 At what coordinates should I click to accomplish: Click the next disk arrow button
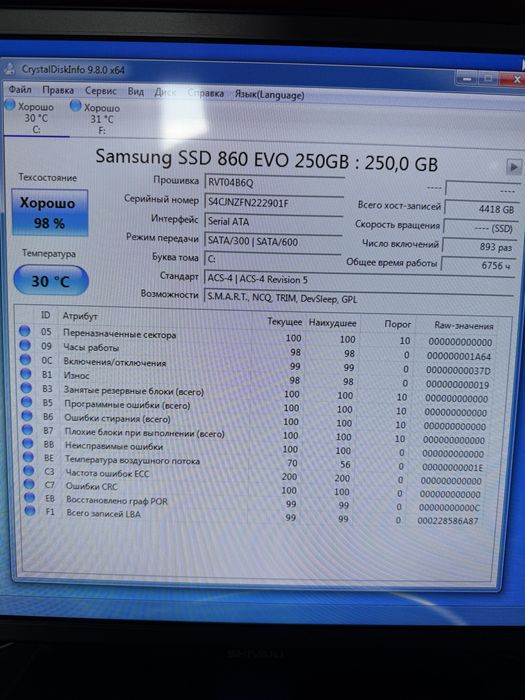514,167
